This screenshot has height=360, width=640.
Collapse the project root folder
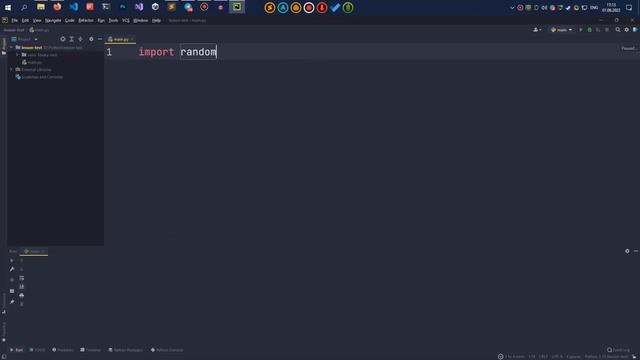(11, 48)
